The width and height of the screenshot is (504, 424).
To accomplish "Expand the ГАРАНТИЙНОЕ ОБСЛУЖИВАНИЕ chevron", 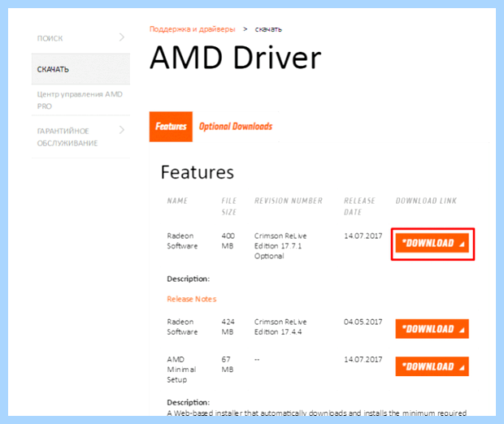I will [122, 130].
